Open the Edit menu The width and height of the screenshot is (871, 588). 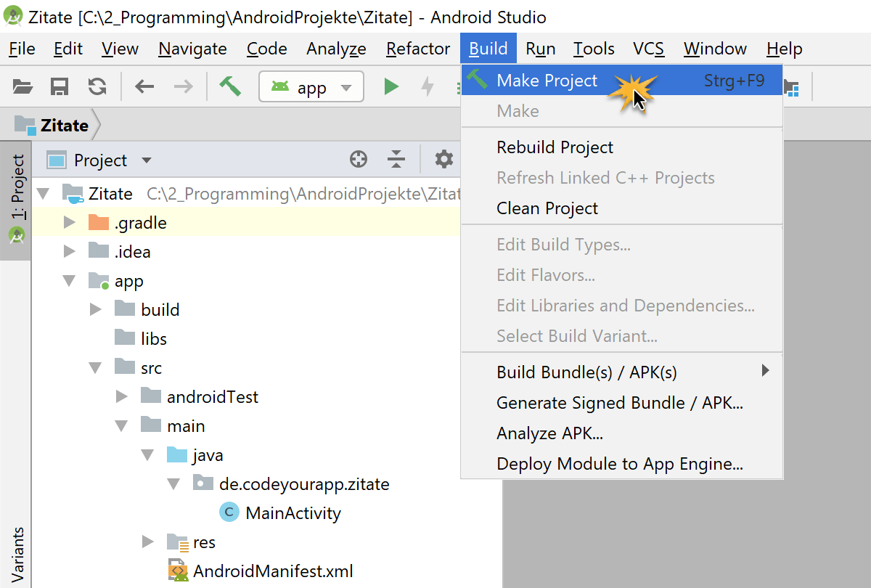[68, 49]
